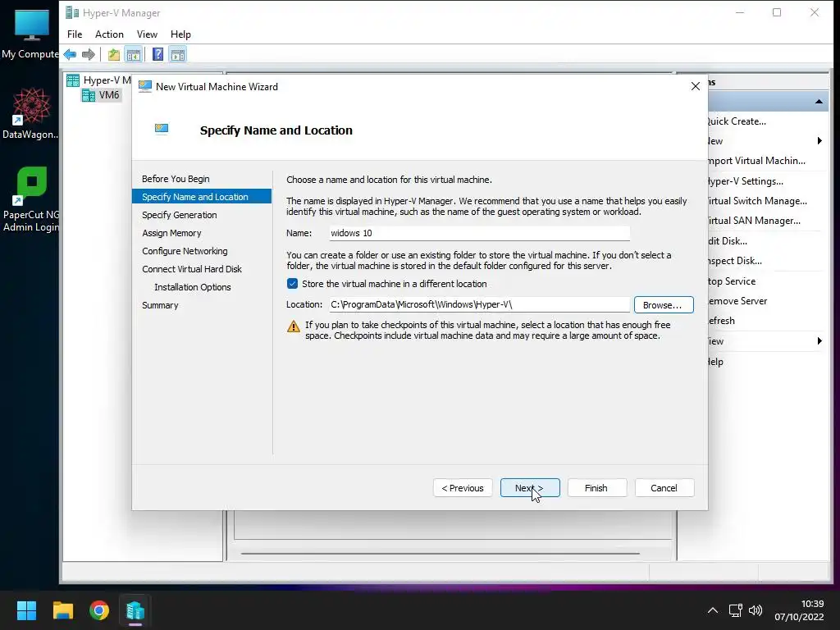The height and width of the screenshot is (630, 840).
Task: Click the horizontal scrollbar in Hyper-V center pane
Action: click(441, 554)
